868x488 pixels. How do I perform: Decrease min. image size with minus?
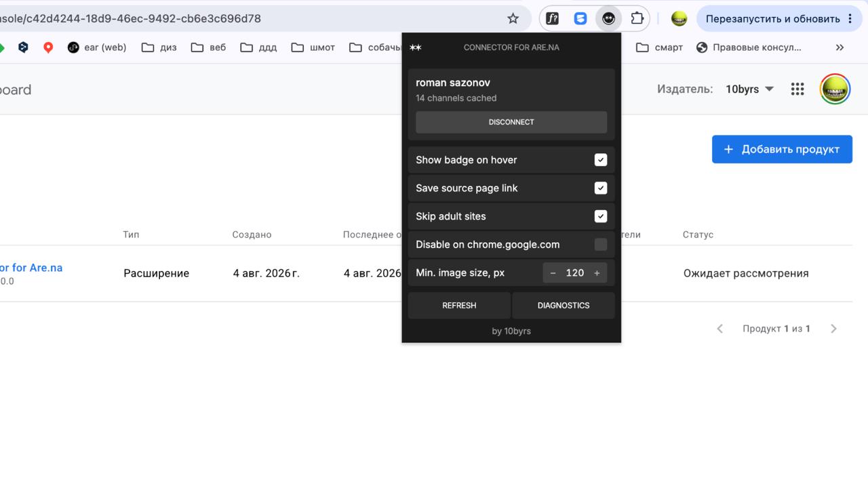point(553,273)
